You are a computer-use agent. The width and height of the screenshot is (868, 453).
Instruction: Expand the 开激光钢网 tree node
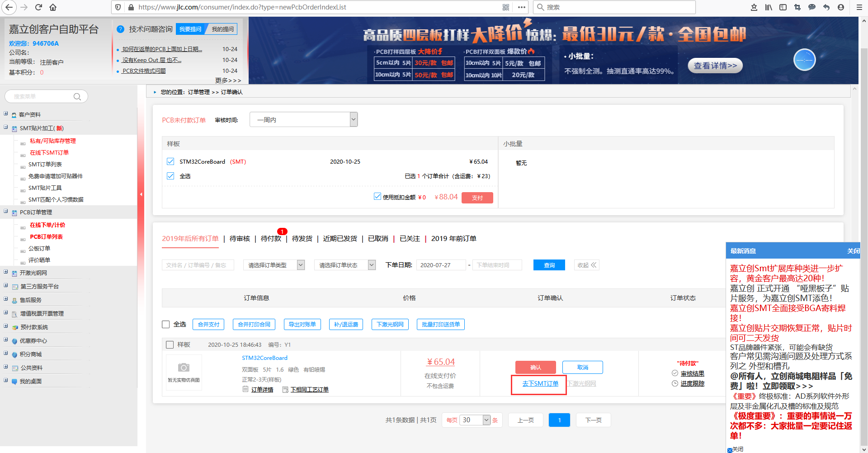click(x=6, y=272)
